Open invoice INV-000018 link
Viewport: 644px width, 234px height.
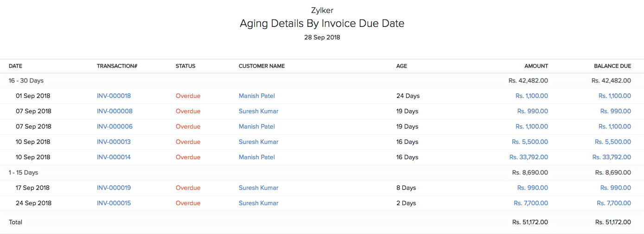pos(114,96)
